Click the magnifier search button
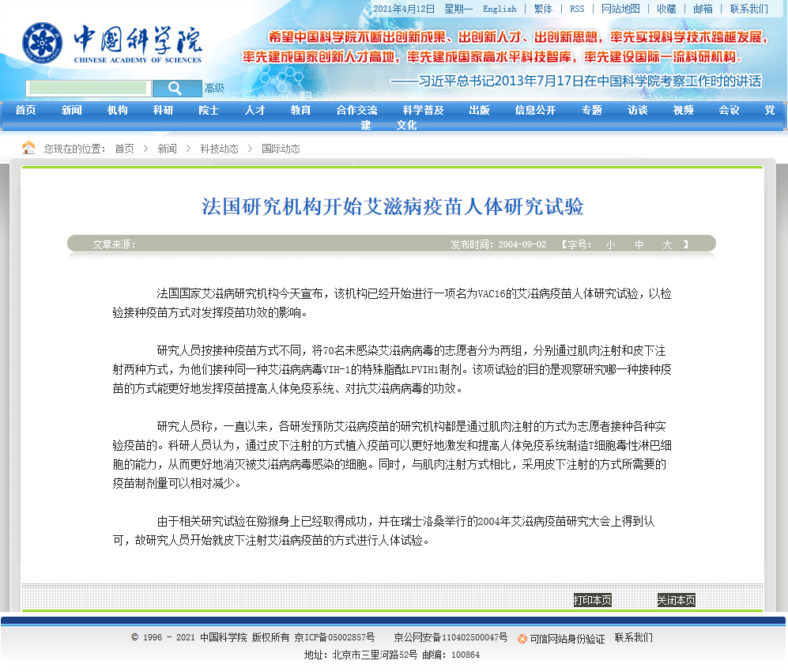Screen dimensions: 788x672 click(177, 89)
